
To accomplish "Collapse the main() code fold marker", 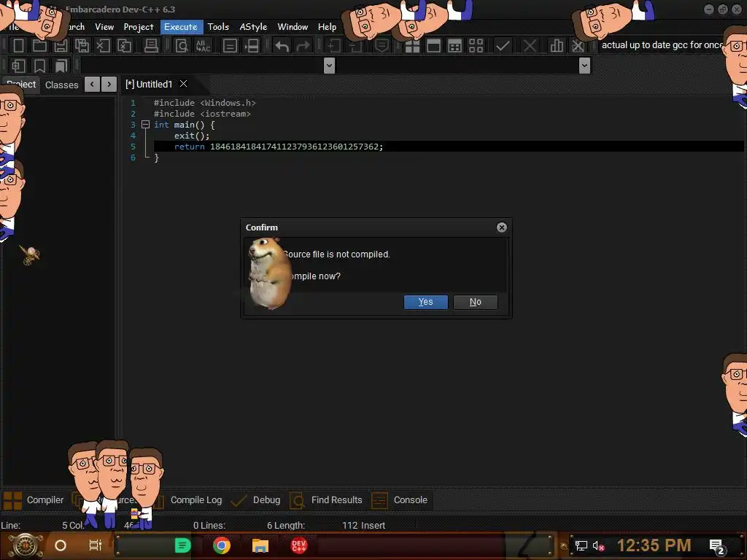I will [145, 125].
